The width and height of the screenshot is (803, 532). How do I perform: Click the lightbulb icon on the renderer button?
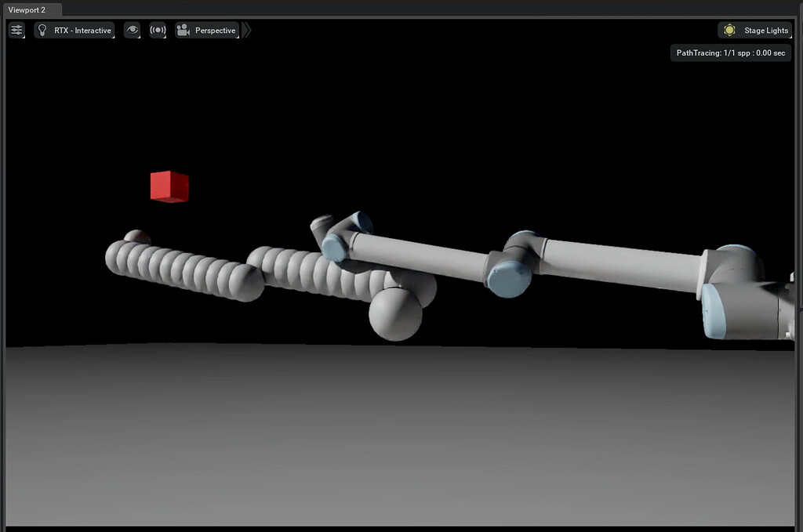[x=41, y=30]
